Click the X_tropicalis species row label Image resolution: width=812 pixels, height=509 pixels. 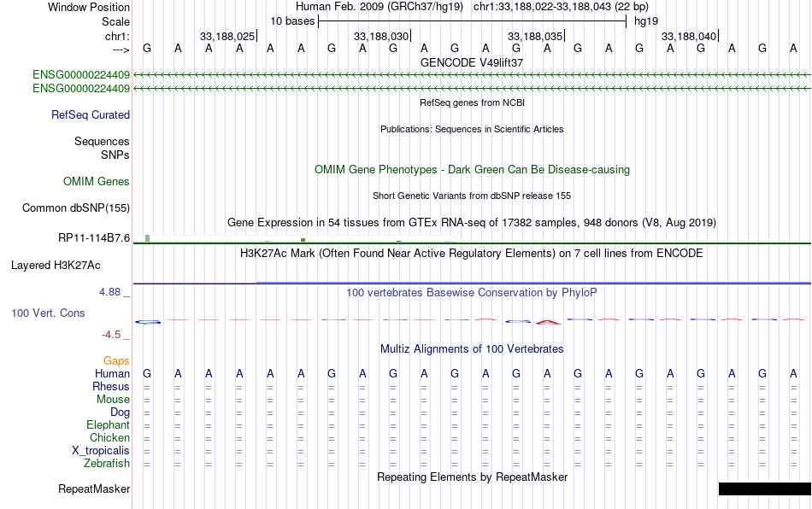point(101,451)
